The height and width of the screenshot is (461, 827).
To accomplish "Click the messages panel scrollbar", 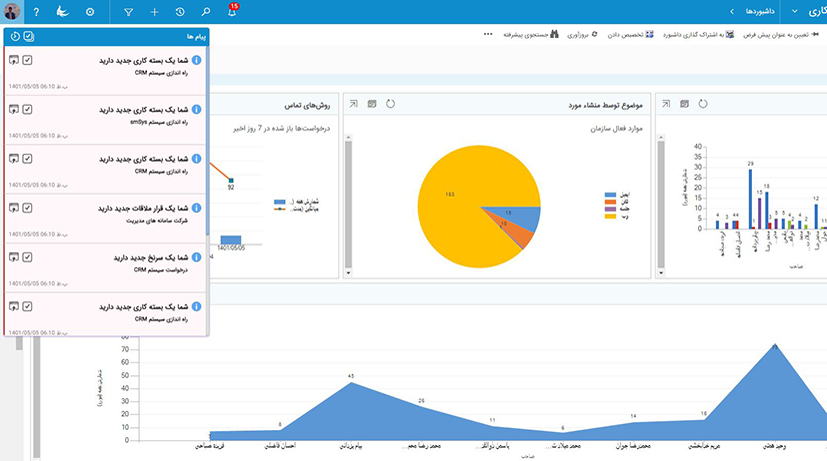I will click(207, 142).
